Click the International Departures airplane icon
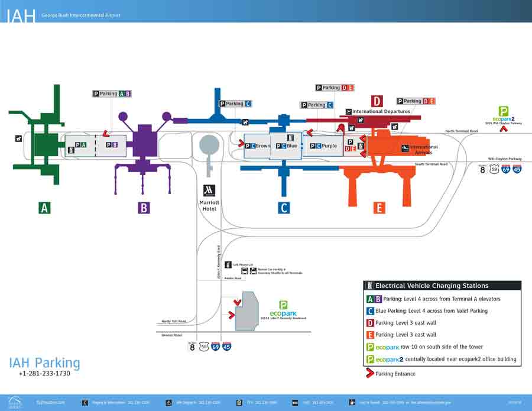532x411 pixels. click(349, 111)
